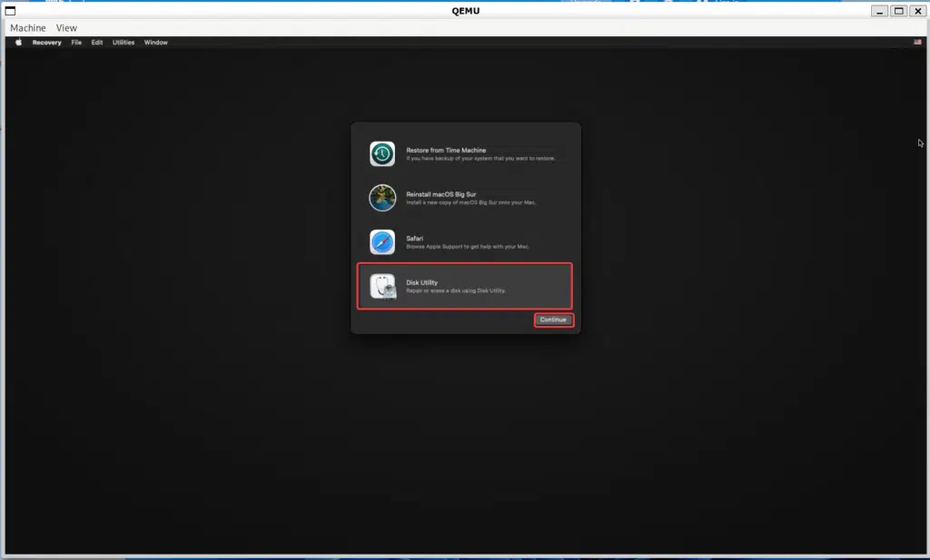This screenshot has height=560, width=930.
Task: Minimize the QEMU window
Action: coord(879,11)
